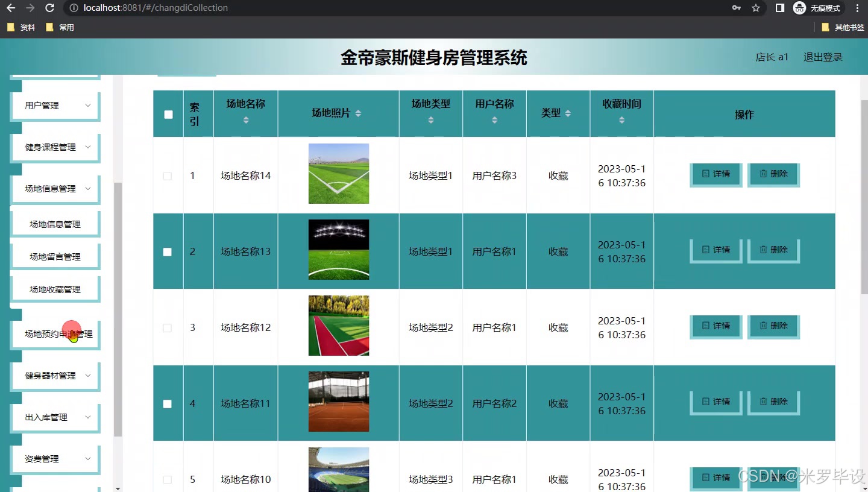Viewport: 868px width, 492px height.
Task: Select the checkbox for row 场地名称10
Action: (168, 480)
